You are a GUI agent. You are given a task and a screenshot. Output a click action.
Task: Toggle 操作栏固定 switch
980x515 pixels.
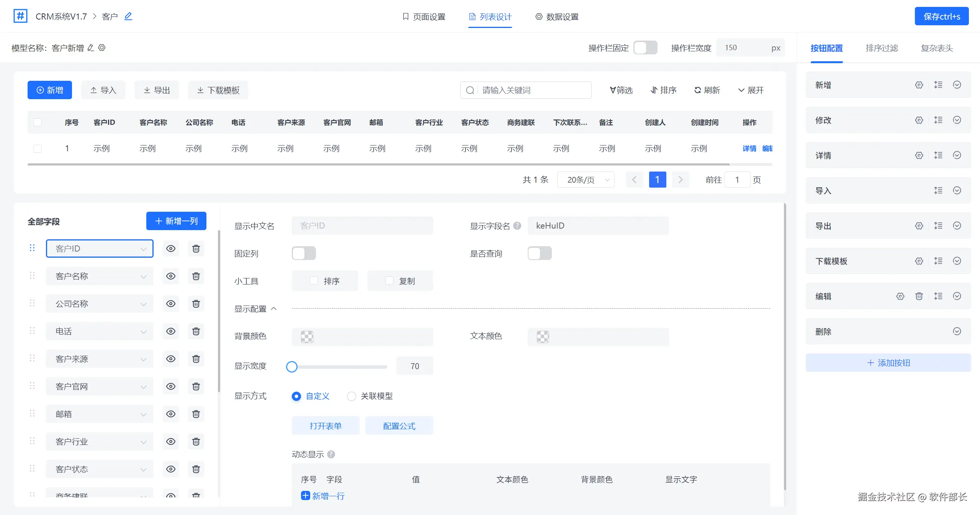click(645, 48)
